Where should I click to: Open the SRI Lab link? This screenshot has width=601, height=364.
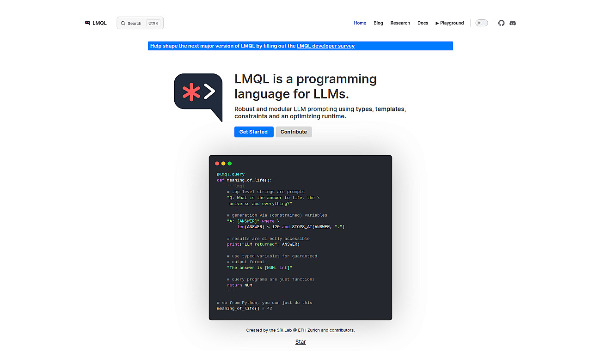[x=284, y=330]
